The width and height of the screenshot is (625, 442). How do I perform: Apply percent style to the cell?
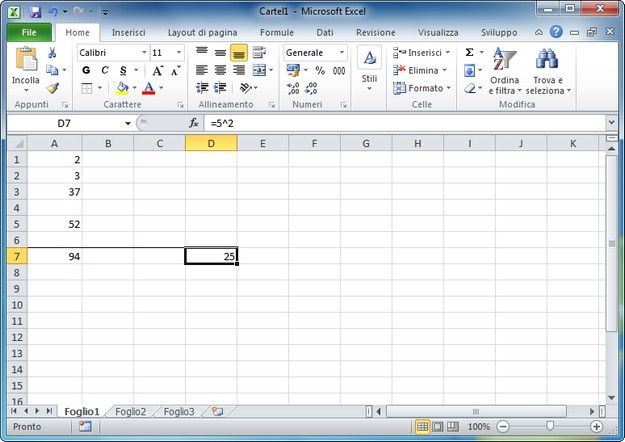pos(320,71)
